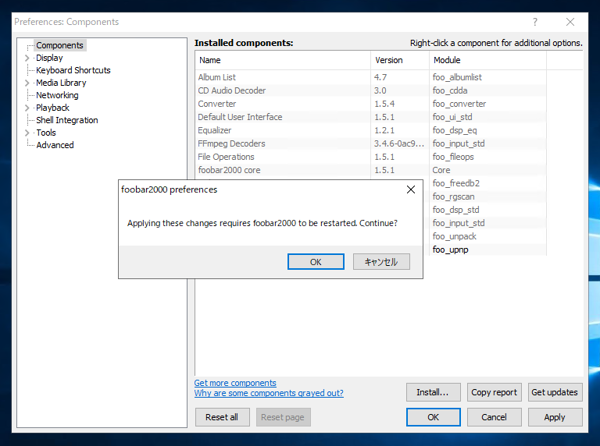Click foo_rgscan module entry
This screenshot has width=600, height=446.
point(453,197)
